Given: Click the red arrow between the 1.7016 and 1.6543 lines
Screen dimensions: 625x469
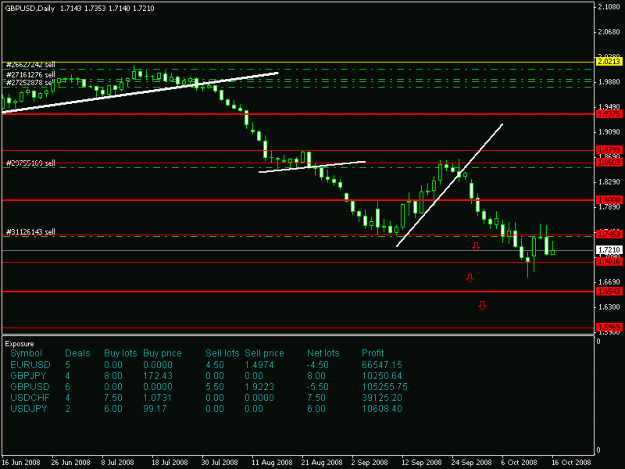Looking at the screenshot, I should (x=470, y=278).
